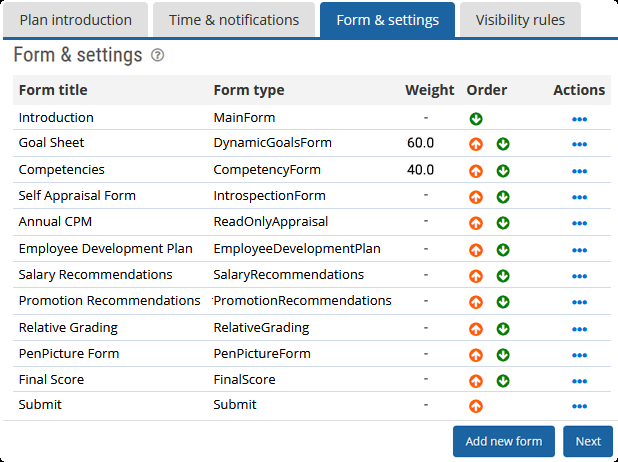Select the Employee Development Plan title

pos(106,249)
